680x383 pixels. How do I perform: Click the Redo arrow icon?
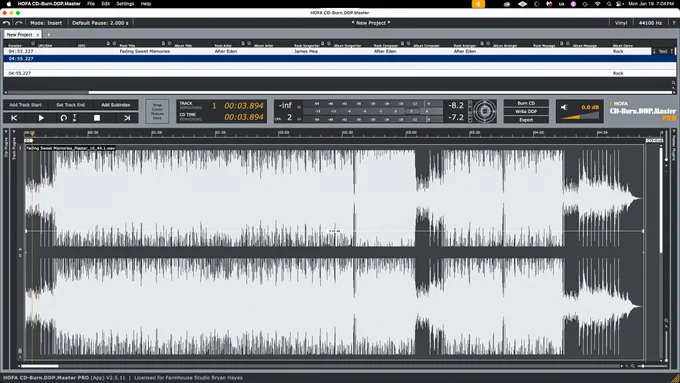tap(18, 23)
